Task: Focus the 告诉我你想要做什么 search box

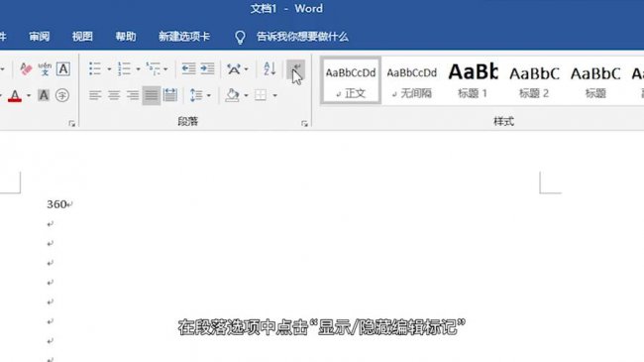Action: point(303,37)
